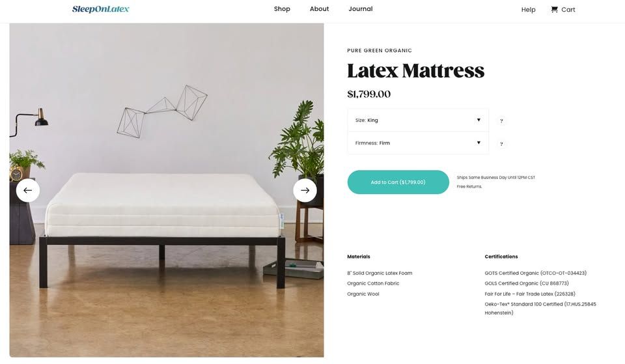The height and width of the screenshot is (364, 625).
Task: Open the About menu
Action: (319, 8)
